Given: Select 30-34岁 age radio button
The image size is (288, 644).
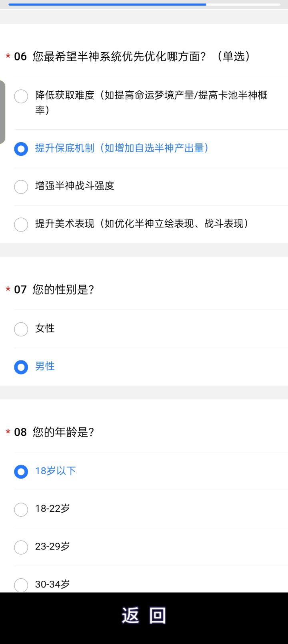Looking at the screenshot, I should click(x=21, y=585).
